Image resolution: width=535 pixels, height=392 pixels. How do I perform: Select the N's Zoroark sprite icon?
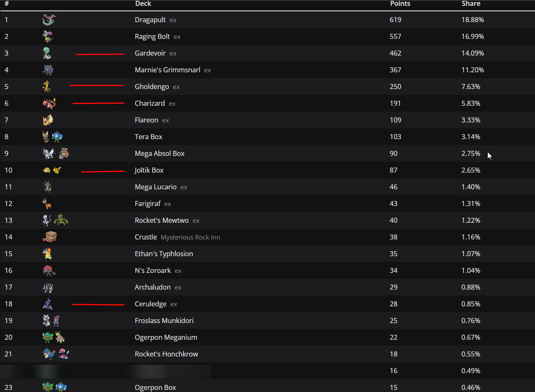49,270
